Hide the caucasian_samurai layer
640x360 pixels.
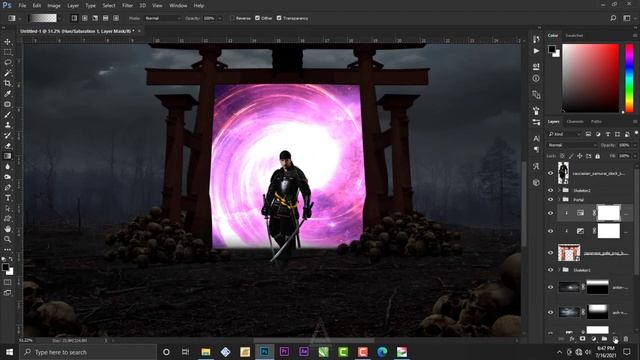[550, 173]
